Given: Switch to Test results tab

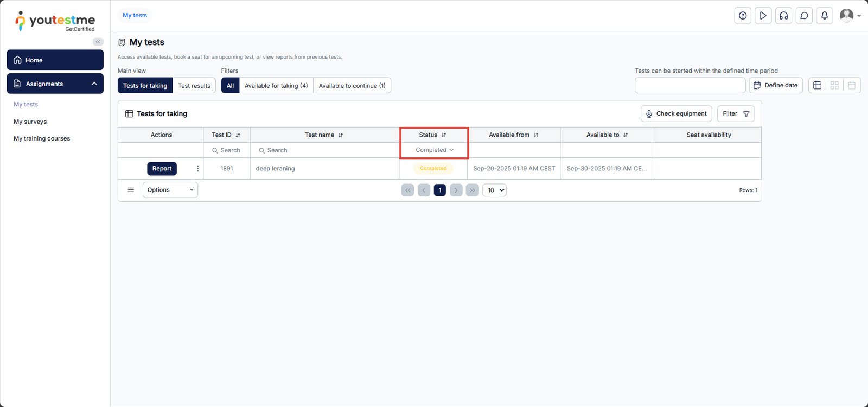Looking at the screenshot, I should (x=194, y=86).
